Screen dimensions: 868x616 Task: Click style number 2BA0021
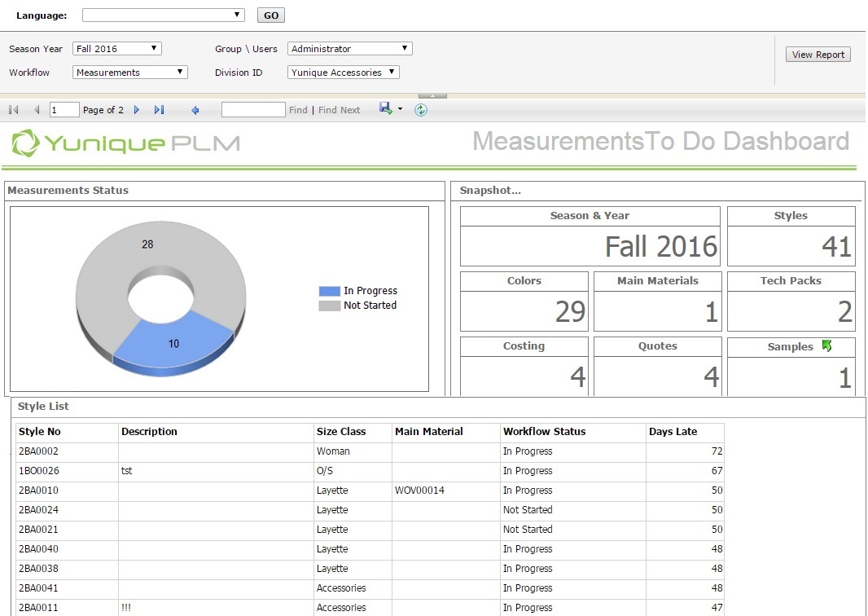pos(38,529)
